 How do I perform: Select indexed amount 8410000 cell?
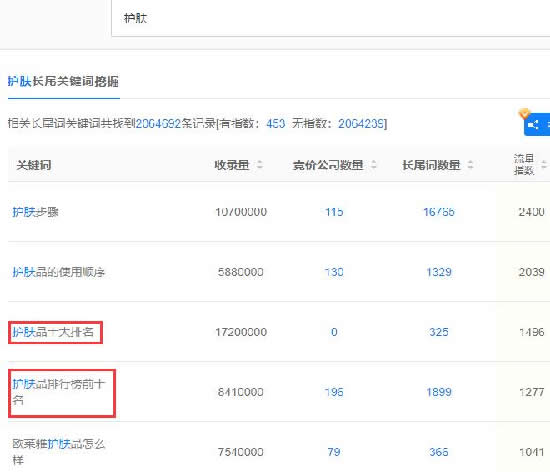(241, 392)
